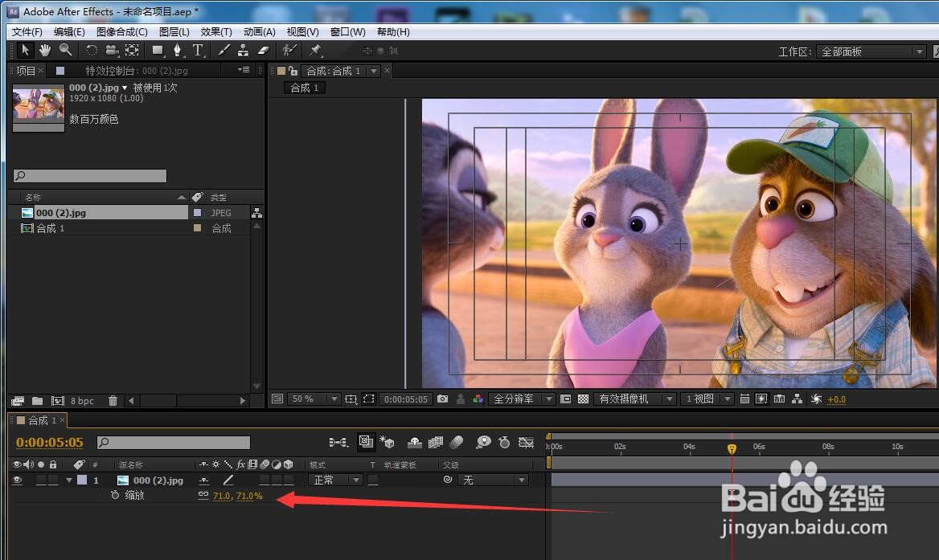Select the Pan Behind anchor tool
The width and height of the screenshot is (939, 560).
coord(132,51)
